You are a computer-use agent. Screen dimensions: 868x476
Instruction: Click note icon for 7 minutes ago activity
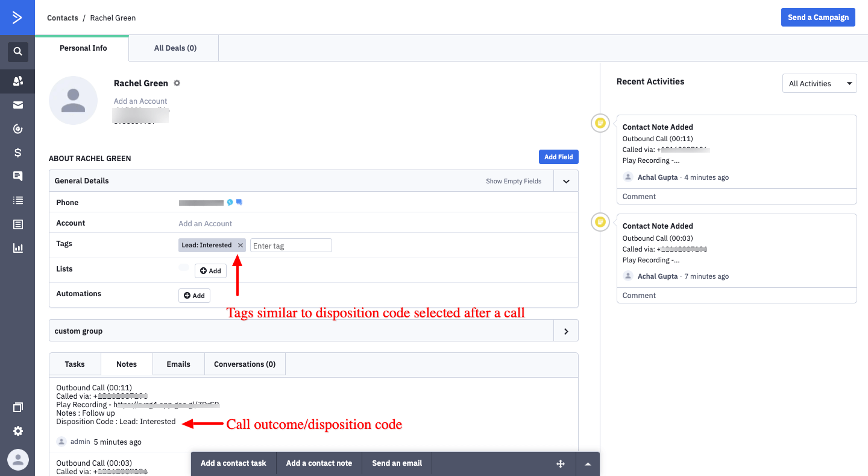(x=600, y=222)
